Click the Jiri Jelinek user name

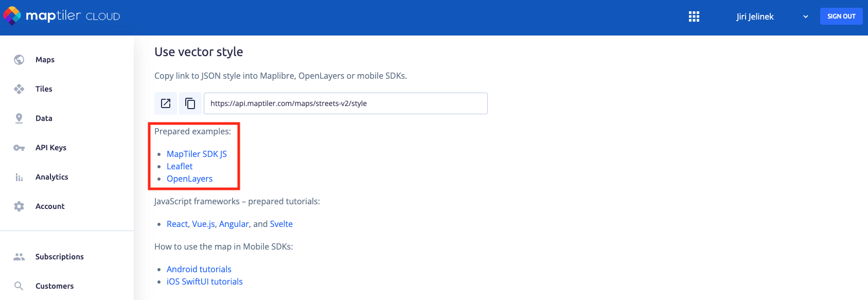coord(755,16)
